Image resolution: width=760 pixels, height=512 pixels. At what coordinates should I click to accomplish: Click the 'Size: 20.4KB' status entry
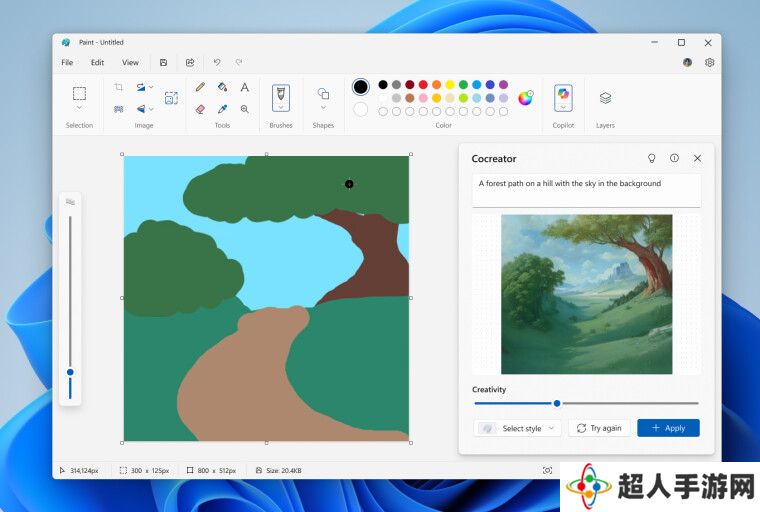(278, 470)
